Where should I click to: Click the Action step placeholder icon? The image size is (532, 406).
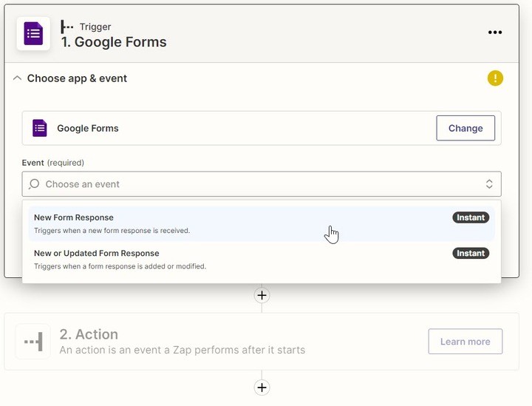click(33, 341)
